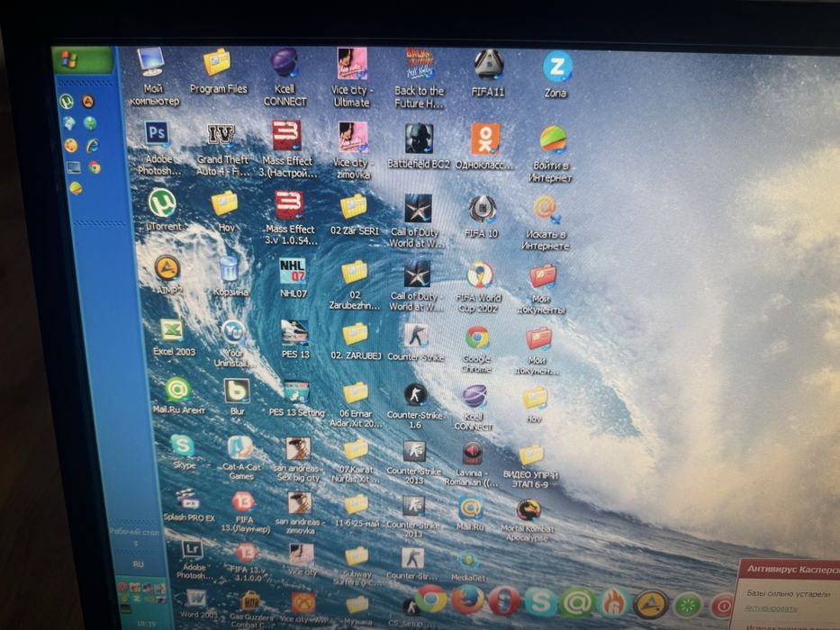The width and height of the screenshot is (840, 630).
Task: Click the red power icon in dock
Action: pyautogui.click(x=723, y=607)
